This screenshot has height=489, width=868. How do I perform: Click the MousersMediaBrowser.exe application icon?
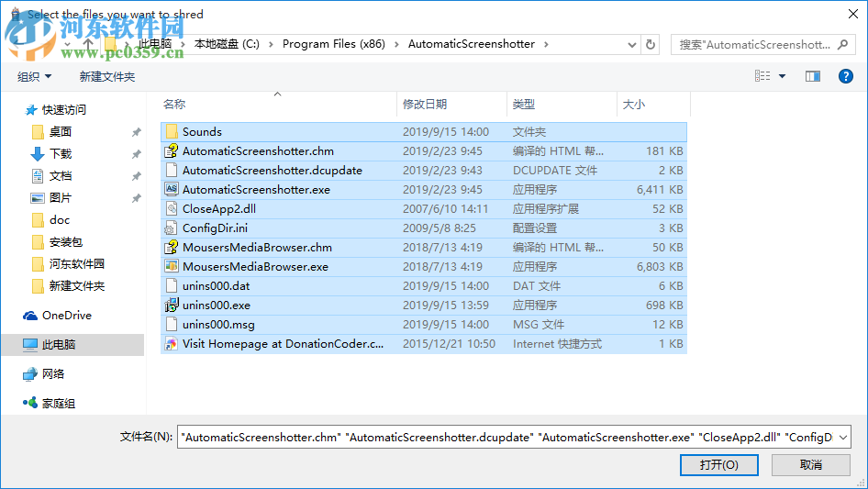(172, 266)
